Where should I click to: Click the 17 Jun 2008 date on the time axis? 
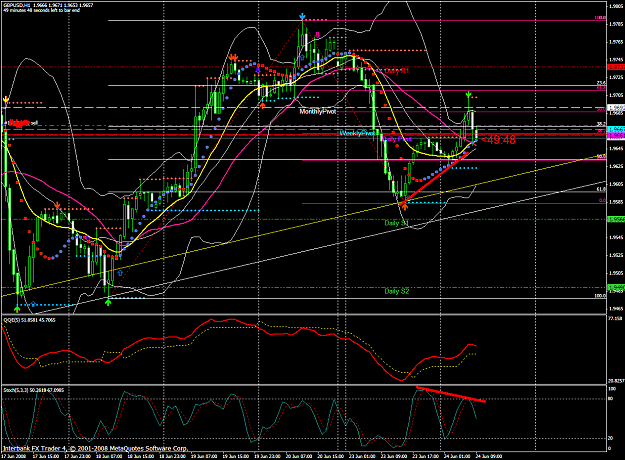click(14, 456)
